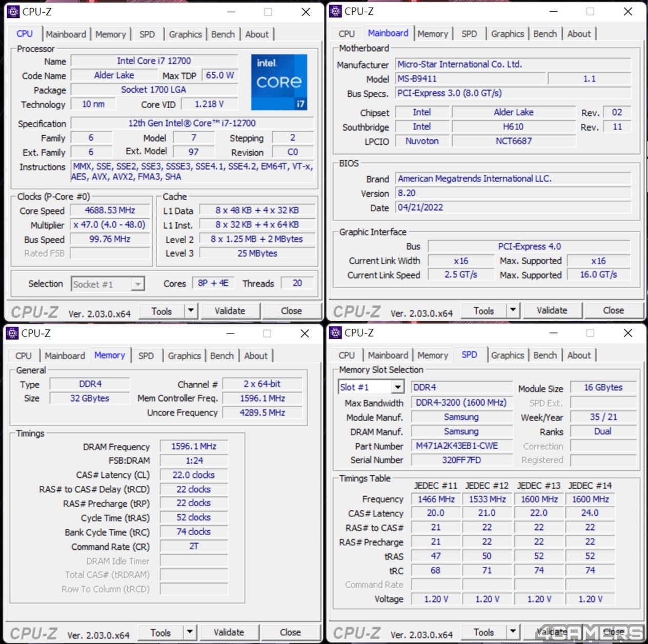
Task: Open the Tools dropdown arrow in the Mainboard window
Action: 513,310
